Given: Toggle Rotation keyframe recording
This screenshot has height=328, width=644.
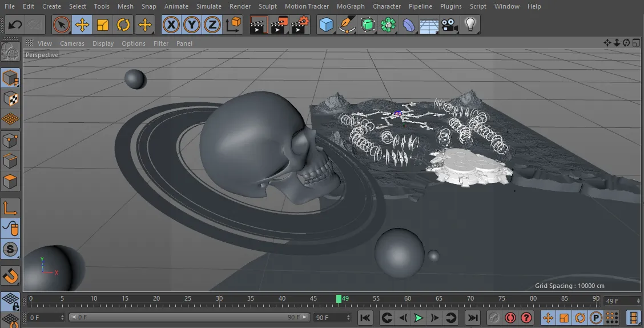Looking at the screenshot, I should point(580,318).
